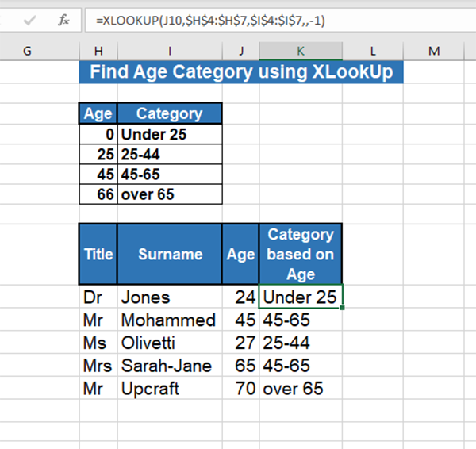Select the cell containing age 66
Viewport: 476px width, 449px height.
click(x=98, y=194)
